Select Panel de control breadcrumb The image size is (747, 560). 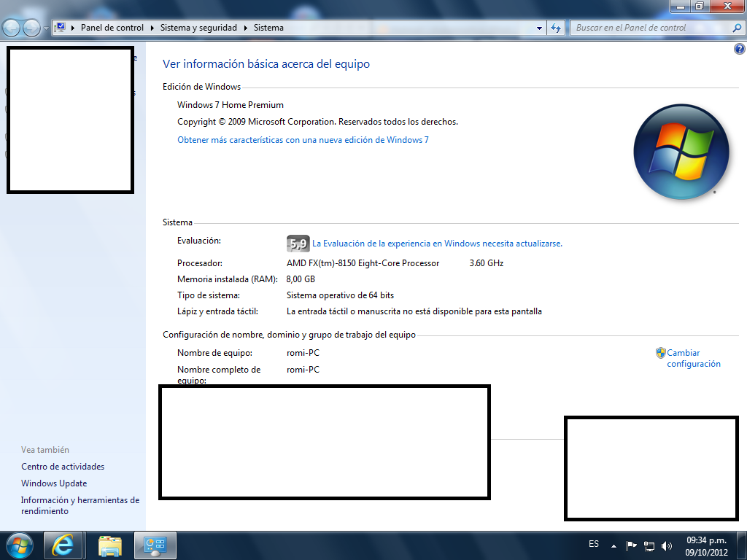click(x=112, y=28)
